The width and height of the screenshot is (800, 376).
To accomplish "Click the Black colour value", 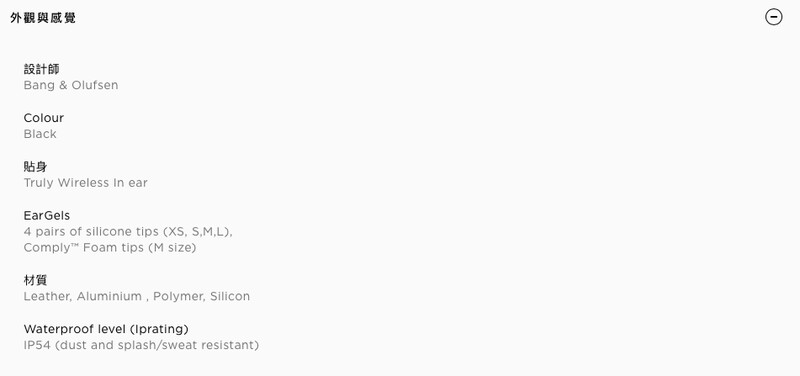I will tap(40, 134).
